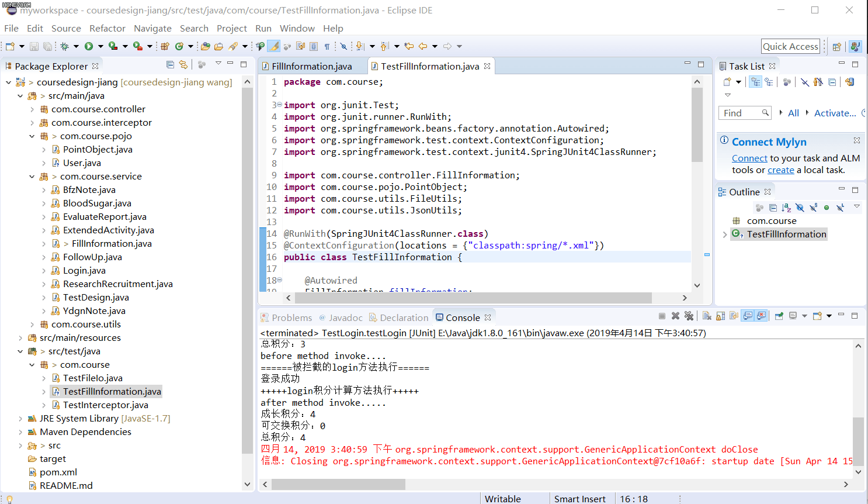The image size is (868, 504).
Task: Open the Open Perspective toolbar icon
Action: (x=836, y=47)
